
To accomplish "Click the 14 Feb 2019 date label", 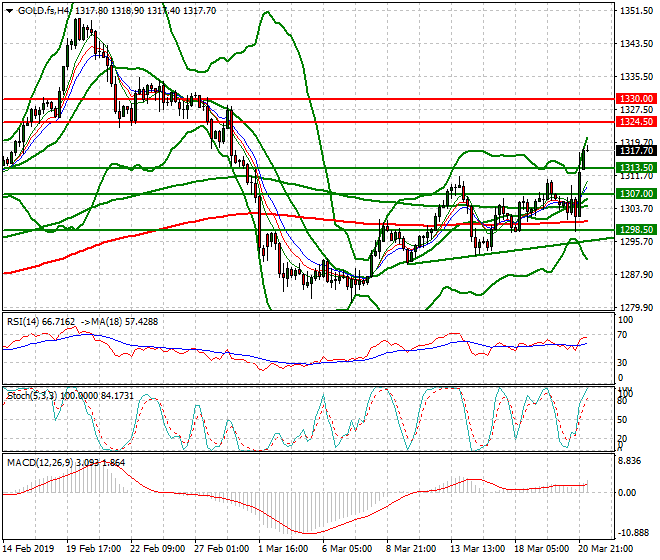I will (x=29, y=549).
